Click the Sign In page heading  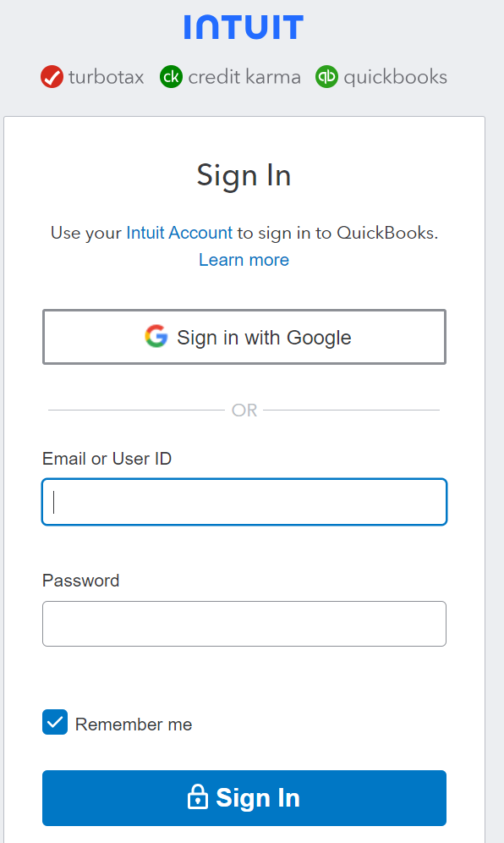tap(244, 176)
